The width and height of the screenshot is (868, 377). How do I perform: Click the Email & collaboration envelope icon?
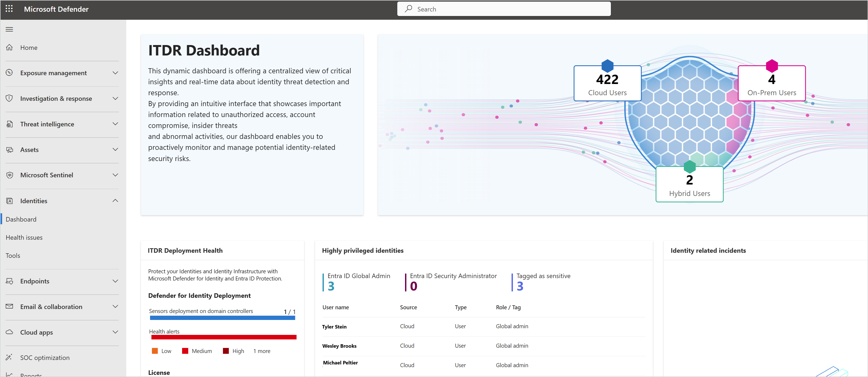point(9,306)
